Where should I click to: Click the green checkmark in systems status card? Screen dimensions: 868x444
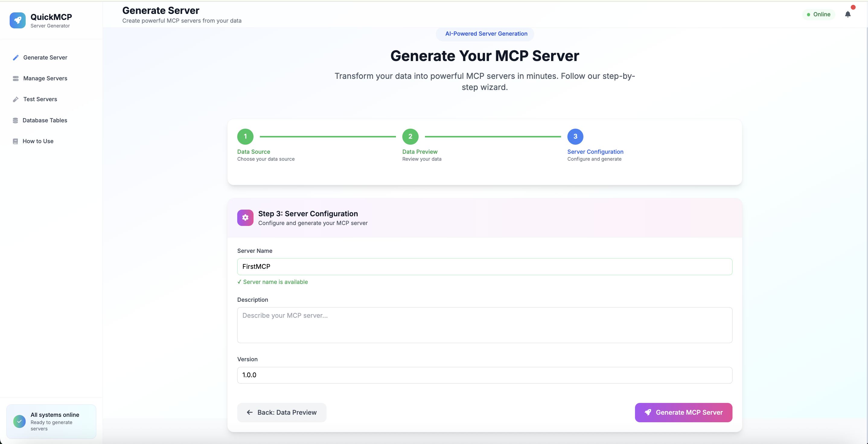[x=19, y=421]
